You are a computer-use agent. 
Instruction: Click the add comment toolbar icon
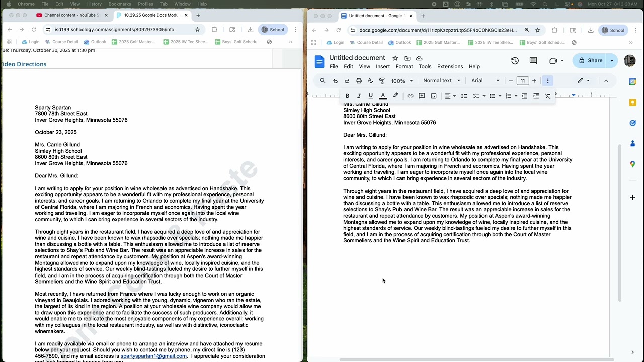[x=422, y=96]
